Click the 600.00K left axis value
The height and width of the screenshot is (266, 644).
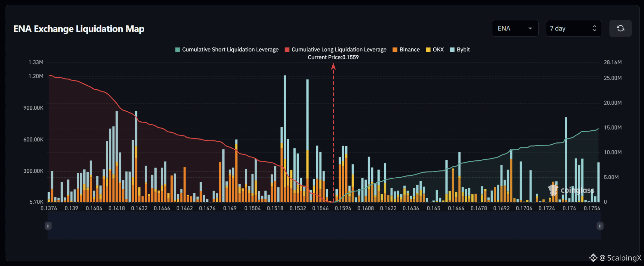click(x=33, y=140)
